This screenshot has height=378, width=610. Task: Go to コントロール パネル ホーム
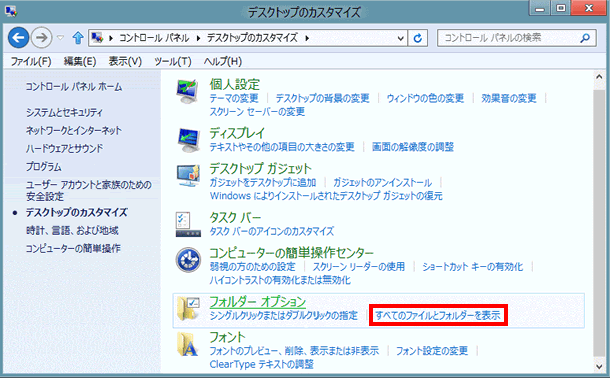click(x=74, y=87)
